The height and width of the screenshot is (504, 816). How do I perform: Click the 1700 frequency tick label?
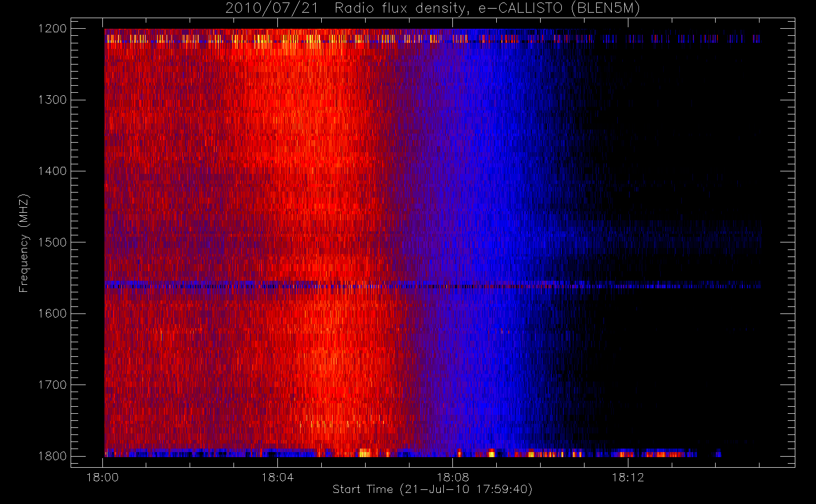click(x=52, y=385)
